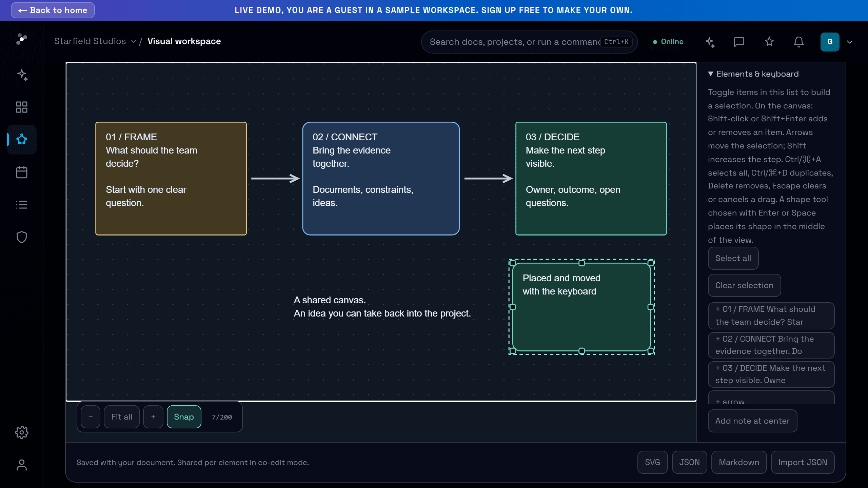This screenshot has height=488, width=868.
Task: Open the account menu chevron beside avatar
Action: (x=850, y=42)
